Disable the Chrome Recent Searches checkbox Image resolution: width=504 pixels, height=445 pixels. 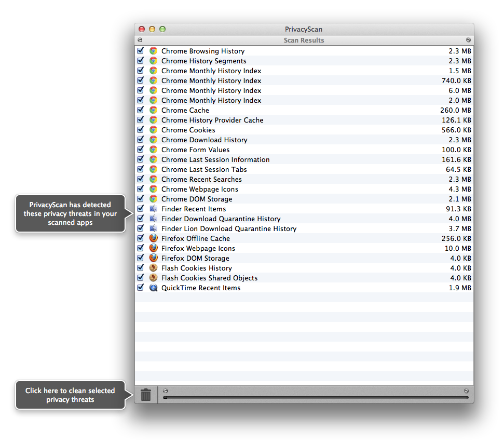tap(141, 179)
